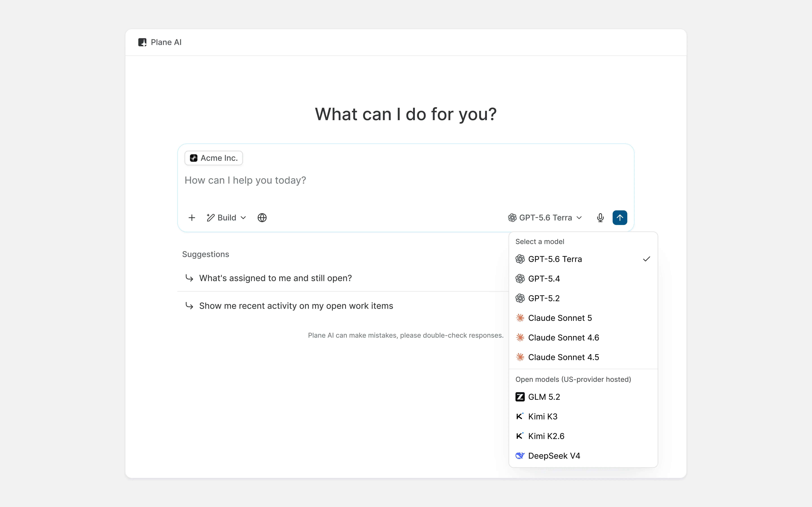Choose GPT-5.4 from model list
Image resolution: width=812 pixels, height=507 pixels.
(x=583, y=279)
